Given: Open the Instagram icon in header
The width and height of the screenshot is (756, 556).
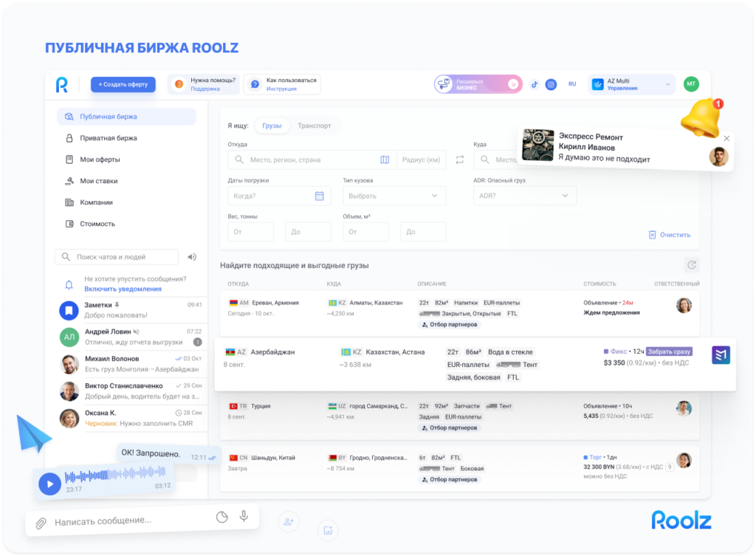Looking at the screenshot, I should [x=551, y=84].
